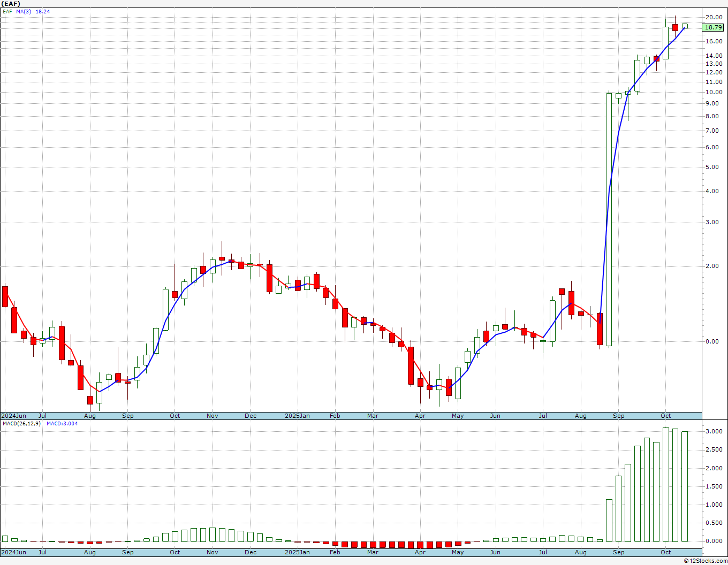Click the MA(3) indicator label
The height and width of the screenshot is (565, 728).
[24, 11]
